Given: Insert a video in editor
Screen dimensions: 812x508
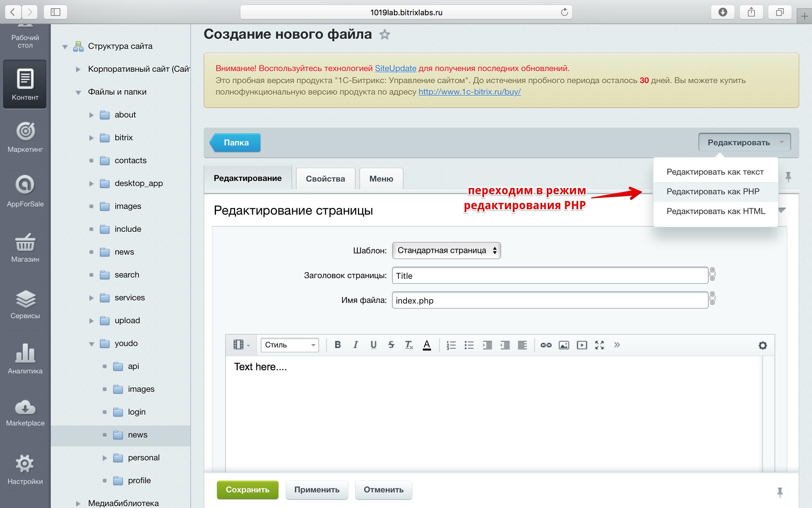Looking at the screenshot, I should point(582,345).
